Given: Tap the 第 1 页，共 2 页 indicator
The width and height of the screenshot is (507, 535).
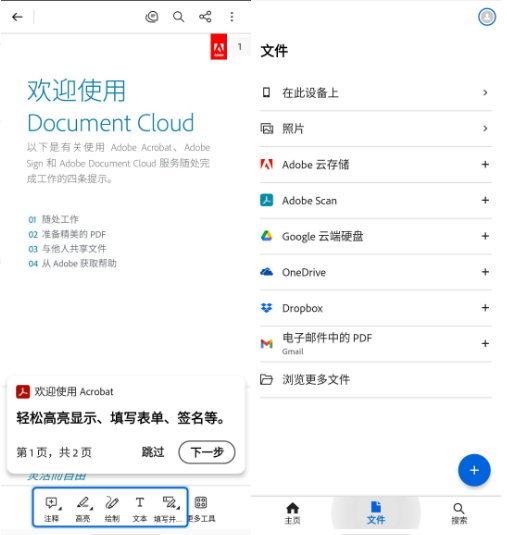Looking at the screenshot, I should click(x=54, y=452).
